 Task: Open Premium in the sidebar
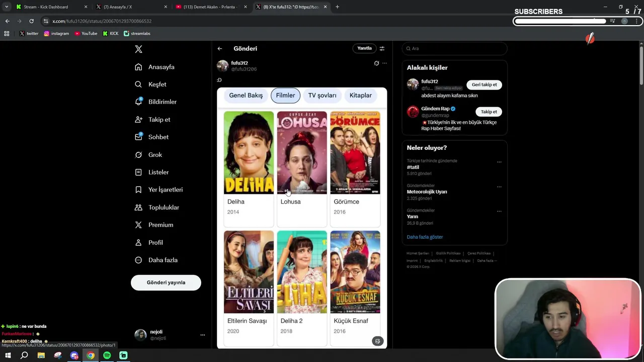[x=154, y=225]
